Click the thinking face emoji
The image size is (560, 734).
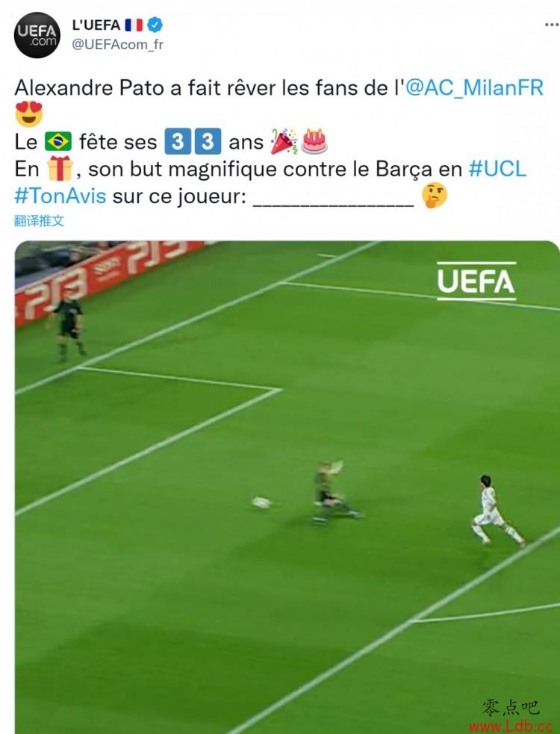coord(435,195)
